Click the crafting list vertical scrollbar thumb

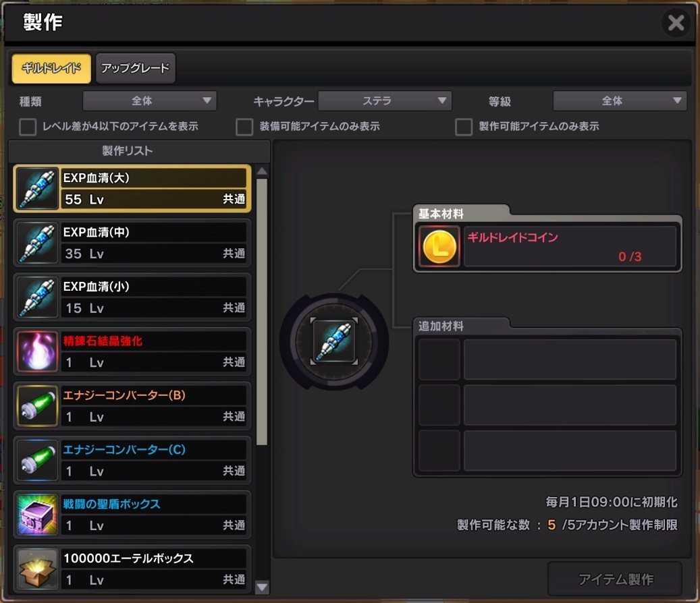pos(262,312)
